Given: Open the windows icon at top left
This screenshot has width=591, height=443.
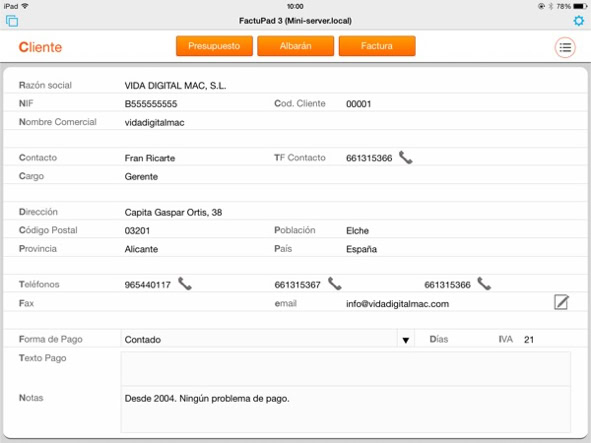Looking at the screenshot, I should 12,21.
